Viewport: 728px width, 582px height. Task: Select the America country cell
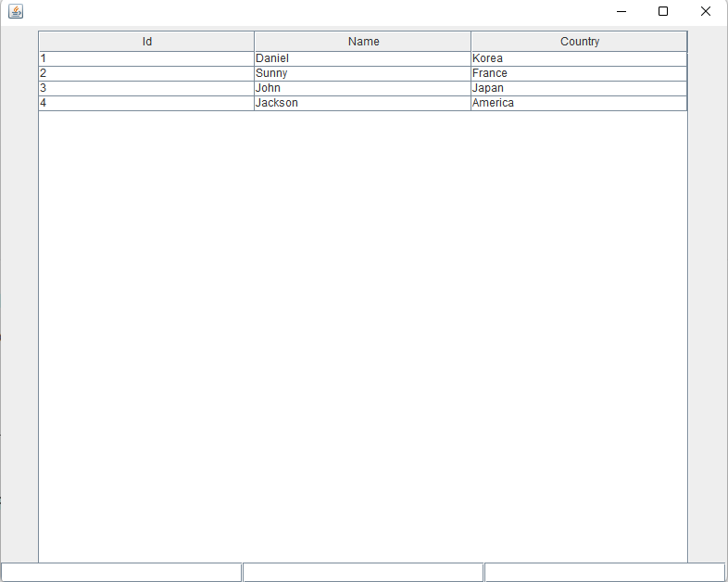[x=579, y=103]
